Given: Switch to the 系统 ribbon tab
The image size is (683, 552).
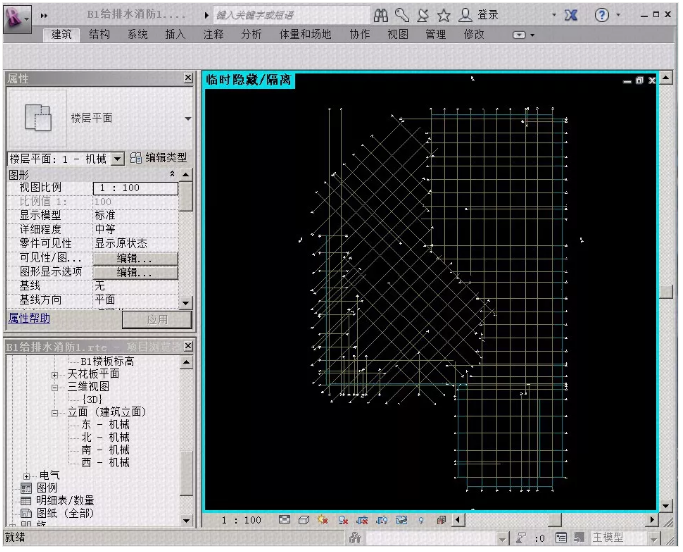Looking at the screenshot, I should coord(137,34).
